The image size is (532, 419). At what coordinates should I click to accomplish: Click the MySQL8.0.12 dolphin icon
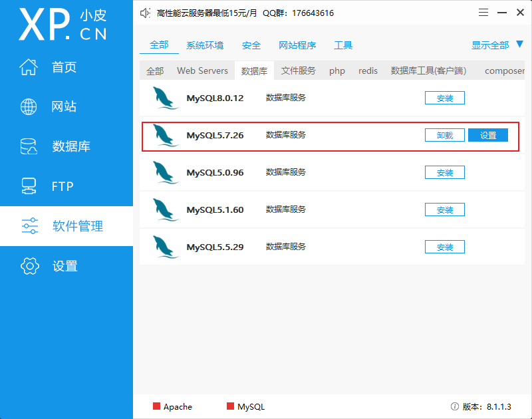tap(165, 98)
